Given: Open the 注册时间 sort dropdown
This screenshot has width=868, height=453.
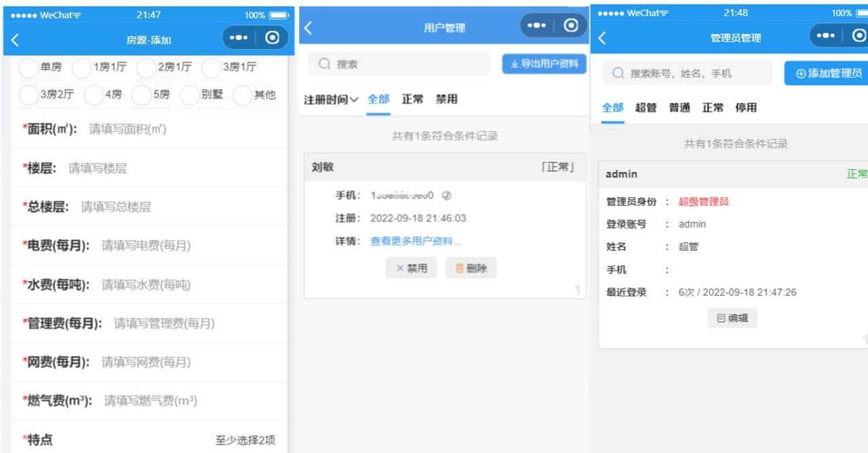Looking at the screenshot, I should click(x=330, y=98).
